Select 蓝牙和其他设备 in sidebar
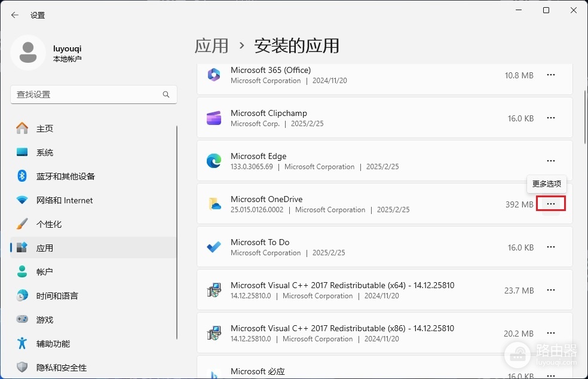588x379 pixels. click(94, 176)
